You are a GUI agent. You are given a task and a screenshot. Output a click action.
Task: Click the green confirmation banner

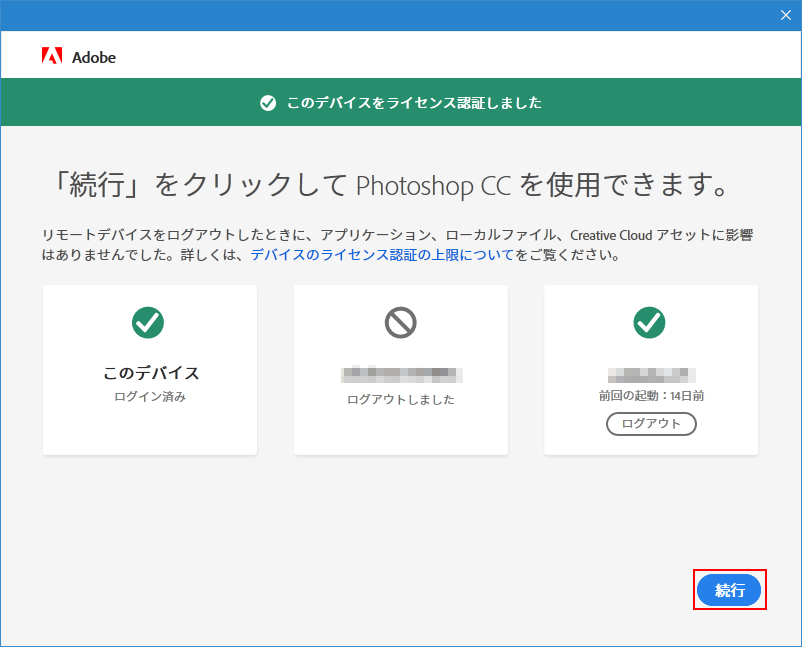401,102
